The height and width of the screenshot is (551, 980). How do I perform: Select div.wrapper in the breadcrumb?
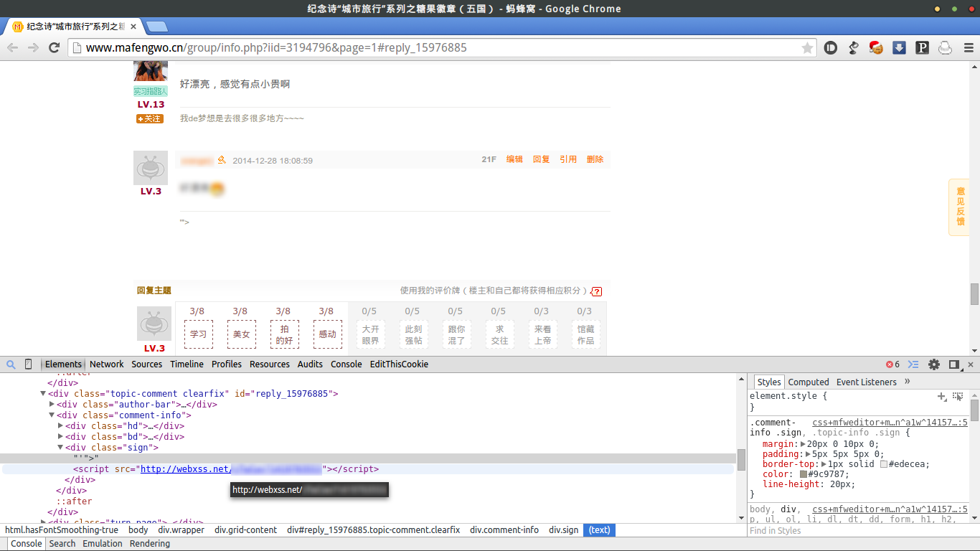[x=182, y=530]
